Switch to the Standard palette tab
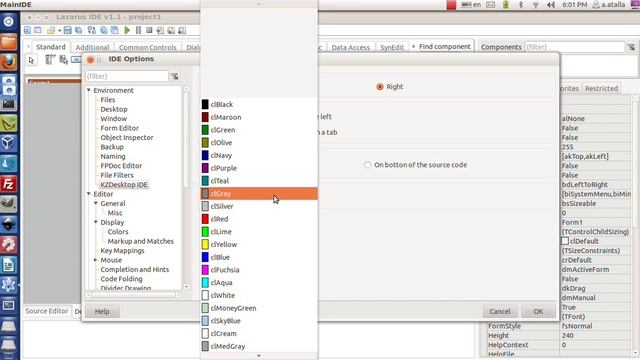Viewport: 640px width, 360px height. [51, 47]
